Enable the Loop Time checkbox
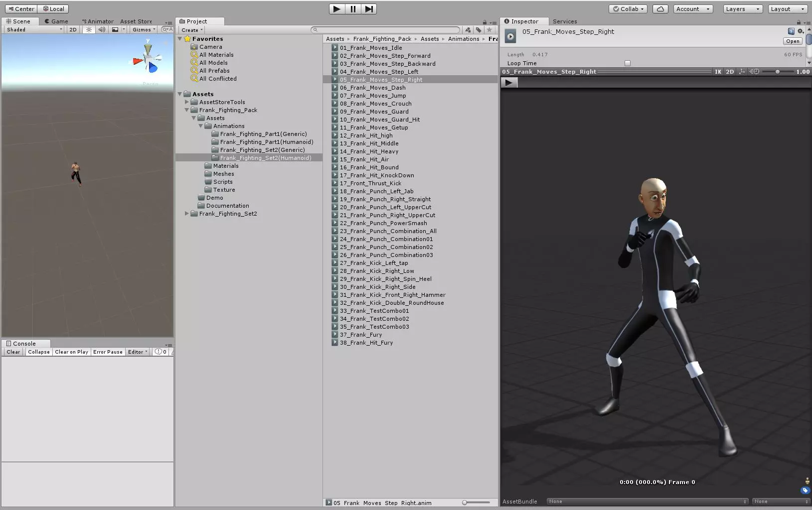Viewport: 812px width, 510px height. (628, 63)
